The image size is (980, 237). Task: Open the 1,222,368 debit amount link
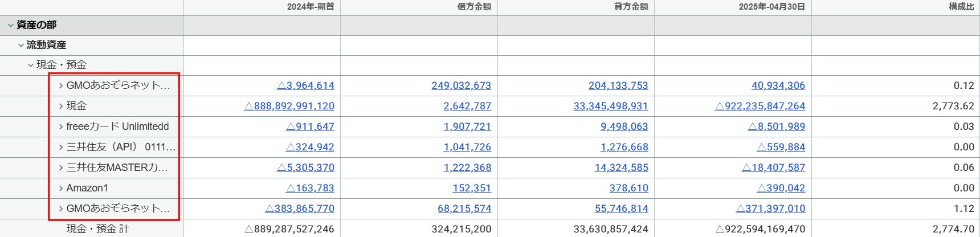(x=467, y=167)
